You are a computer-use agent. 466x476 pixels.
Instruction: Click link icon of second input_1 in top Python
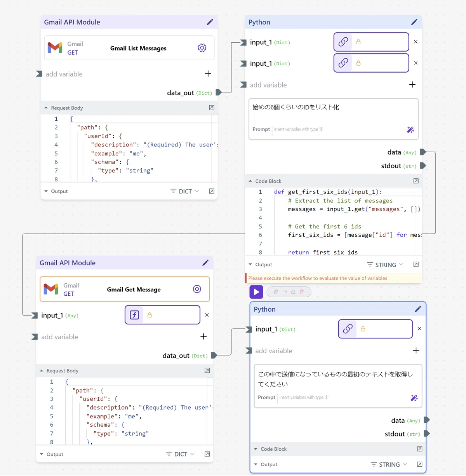pos(343,63)
